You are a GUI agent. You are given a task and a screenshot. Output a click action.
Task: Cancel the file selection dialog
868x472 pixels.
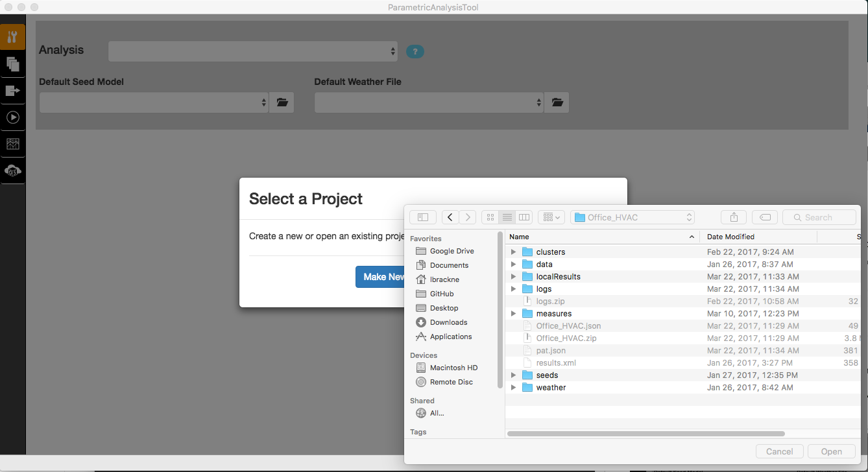tap(779, 451)
